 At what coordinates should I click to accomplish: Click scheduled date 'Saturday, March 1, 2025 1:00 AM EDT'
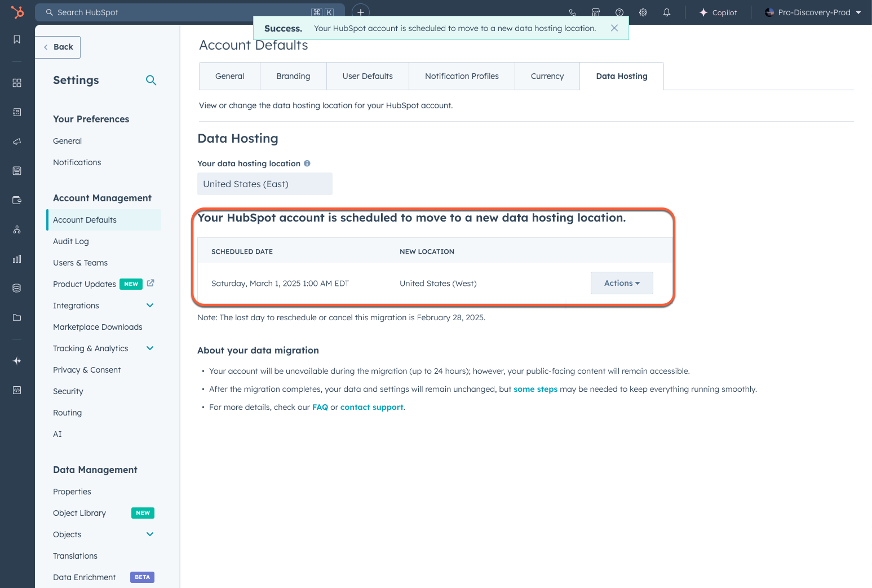280,284
